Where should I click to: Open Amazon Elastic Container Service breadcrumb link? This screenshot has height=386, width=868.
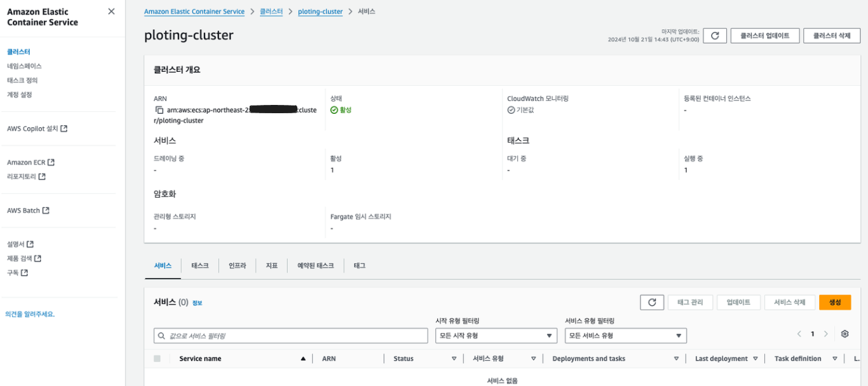(x=194, y=11)
